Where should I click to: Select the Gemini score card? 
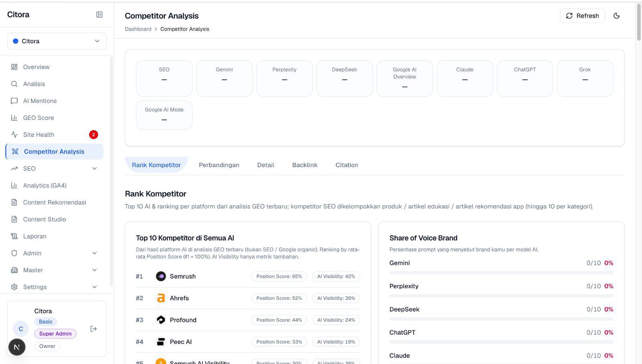224,78
